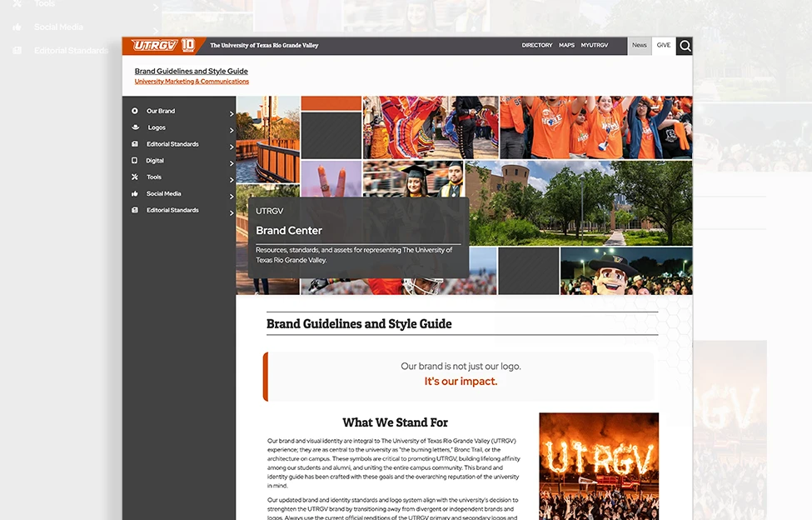The width and height of the screenshot is (812, 520).
Task: Expand the Our Brand chevron
Action: [232, 113]
